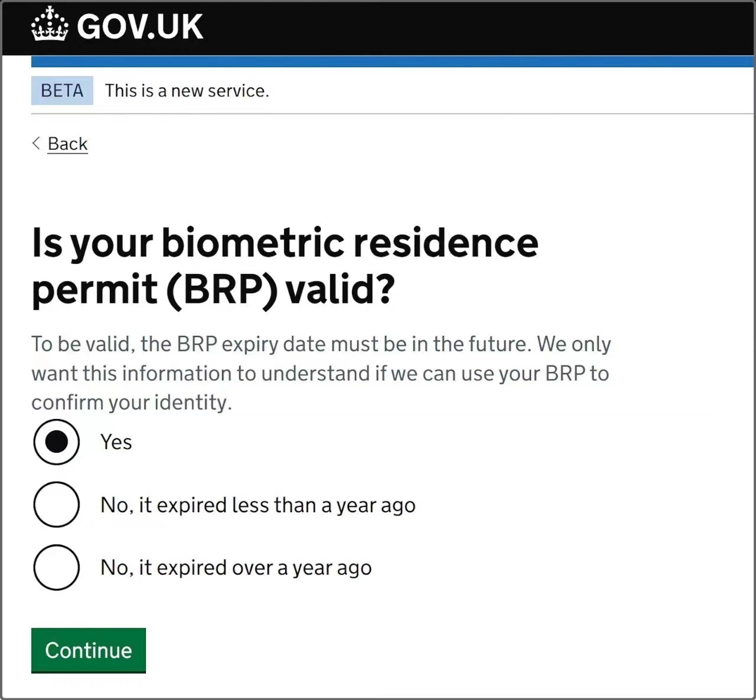Open the GOV.UK homepage logo text
The image size is (756, 700).
(x=140, y=27)
